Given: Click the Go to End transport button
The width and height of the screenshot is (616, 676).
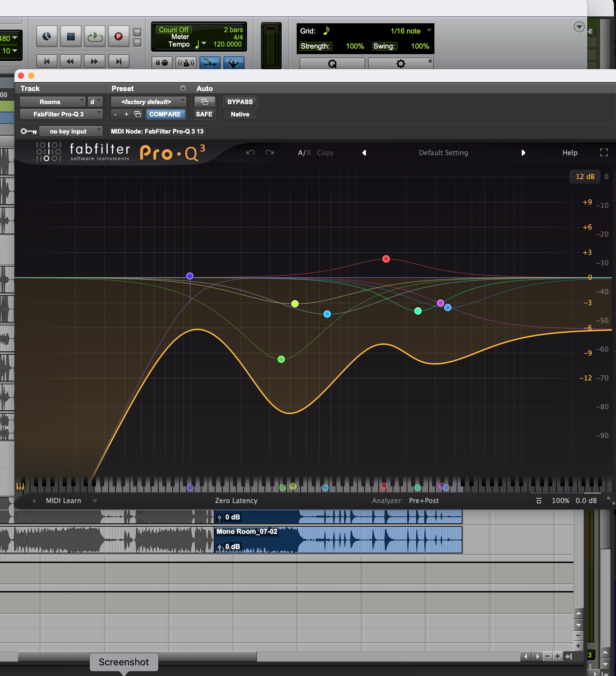Looking at the screenshot, I should pyautogui.click(x=119, y=61).
